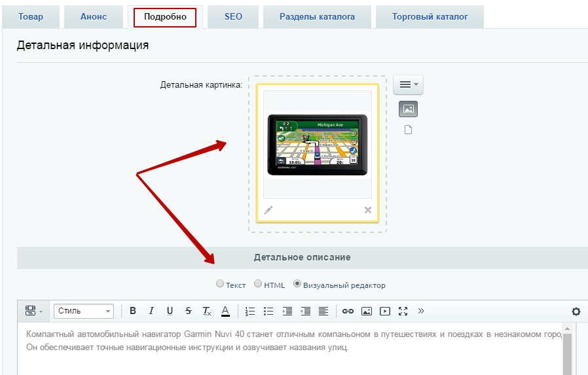The image size is (588, 375).
Task: Select image from media library icon
Action: 408,109
